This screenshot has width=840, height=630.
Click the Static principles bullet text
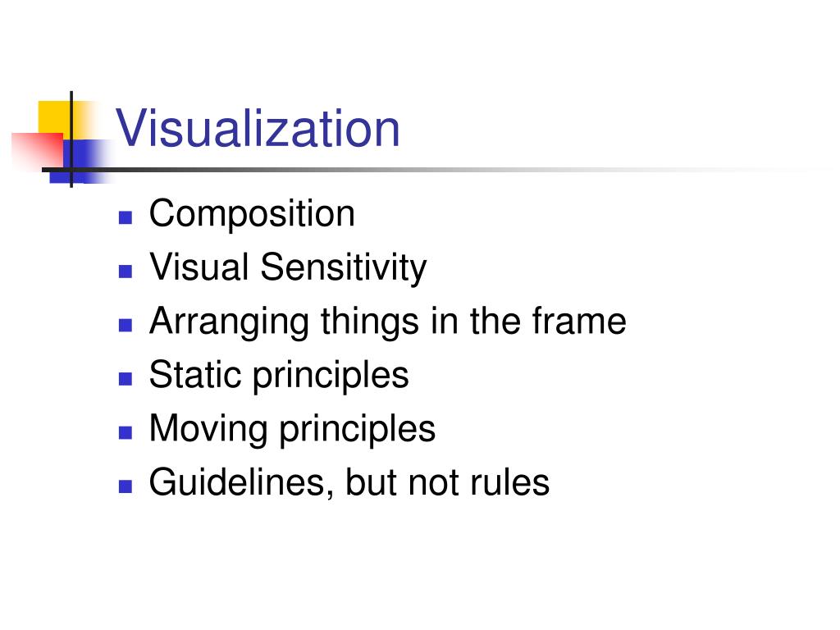click(x=279, y=375)
